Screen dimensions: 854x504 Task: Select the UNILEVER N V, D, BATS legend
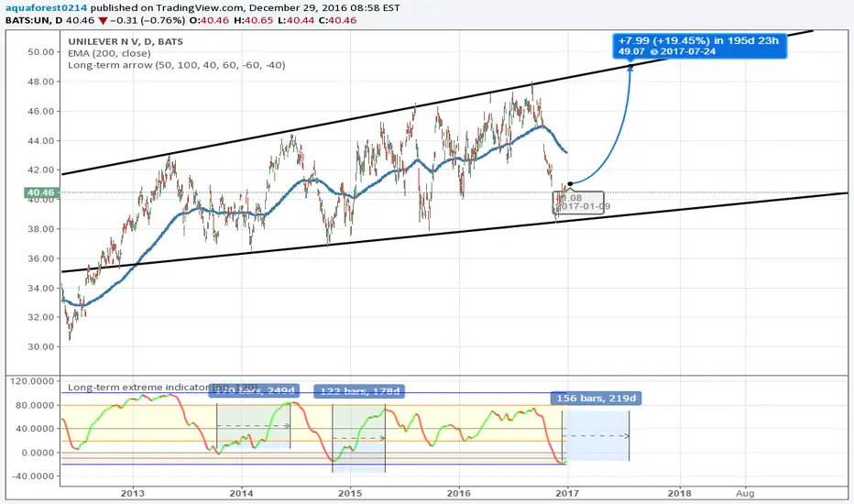coord(126,41)
